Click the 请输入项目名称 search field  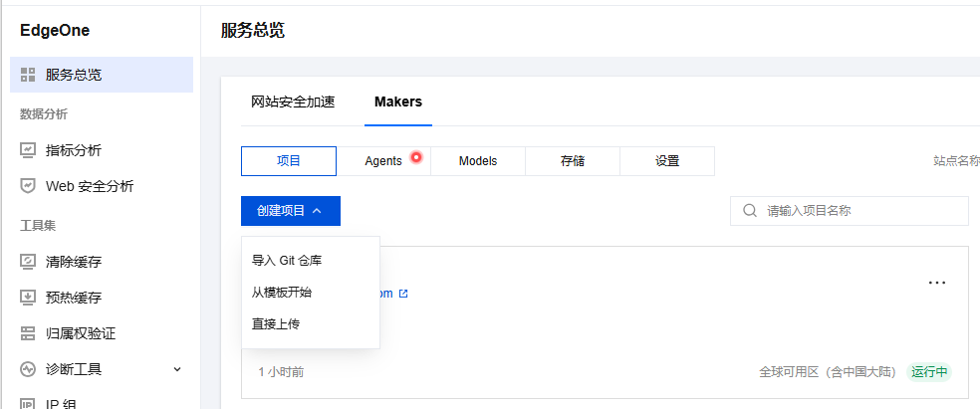point(850,211)
